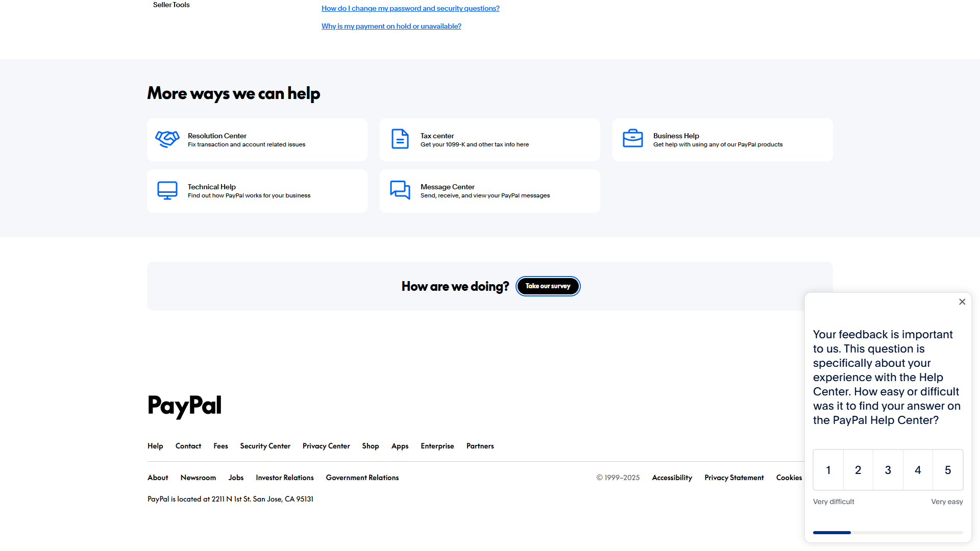Open the Why is my payment on hold link
Image resolution: width=980 pixels, height=551 pixels.
(391, 26)
